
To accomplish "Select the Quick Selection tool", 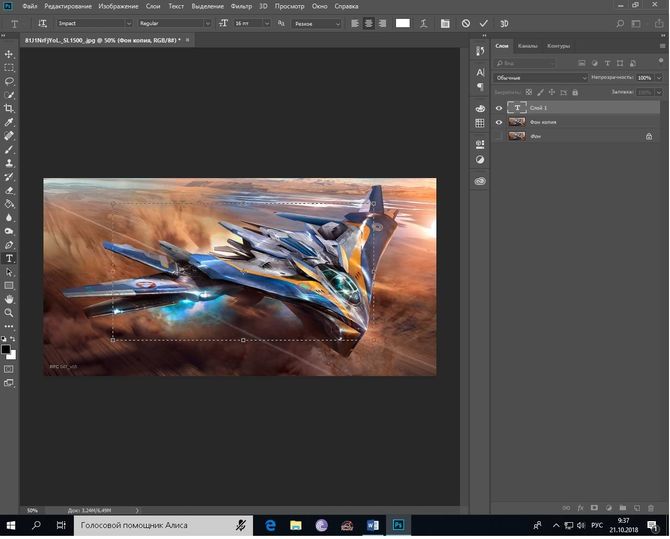I will [x=9, y=95].
